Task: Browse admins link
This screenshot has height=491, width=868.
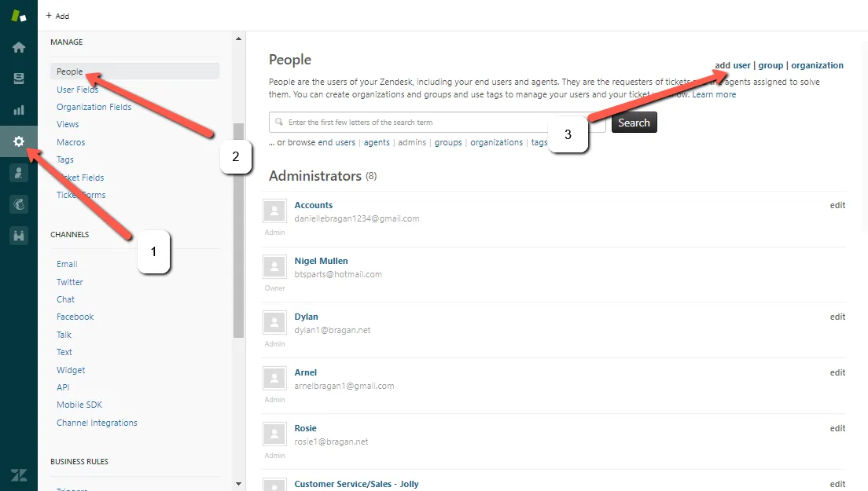Action: click(413, 143)
